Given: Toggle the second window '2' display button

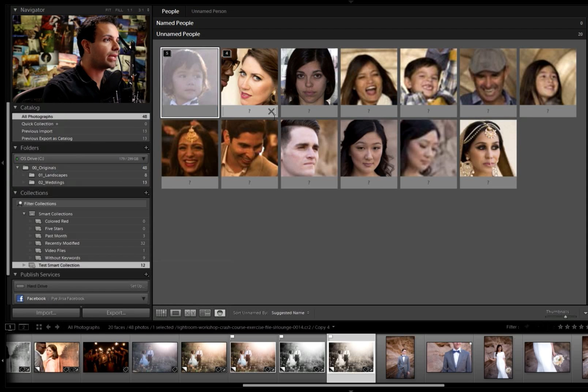Looking at the screenshot, I should 24,327.
